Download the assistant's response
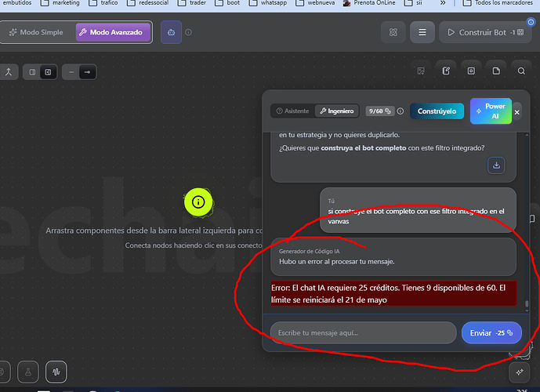Viewport: 540px width, 392px height. click(x=496, y=165)
